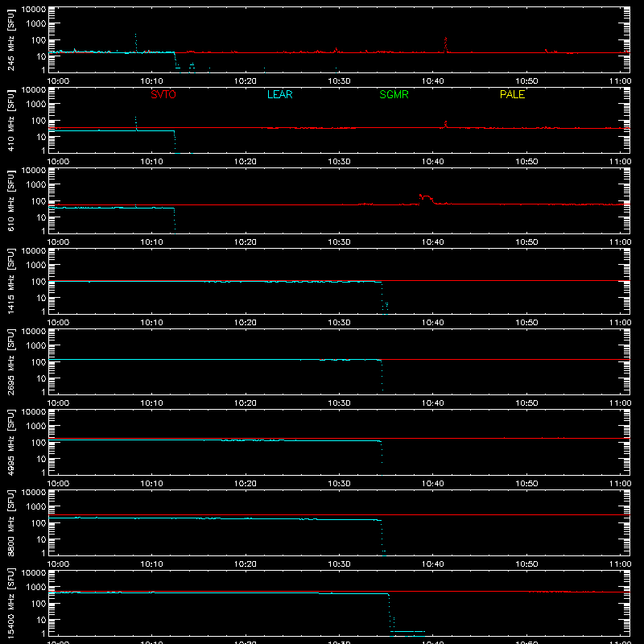
Task: Click the red SVTO station legend label
Action: (163, 94)
